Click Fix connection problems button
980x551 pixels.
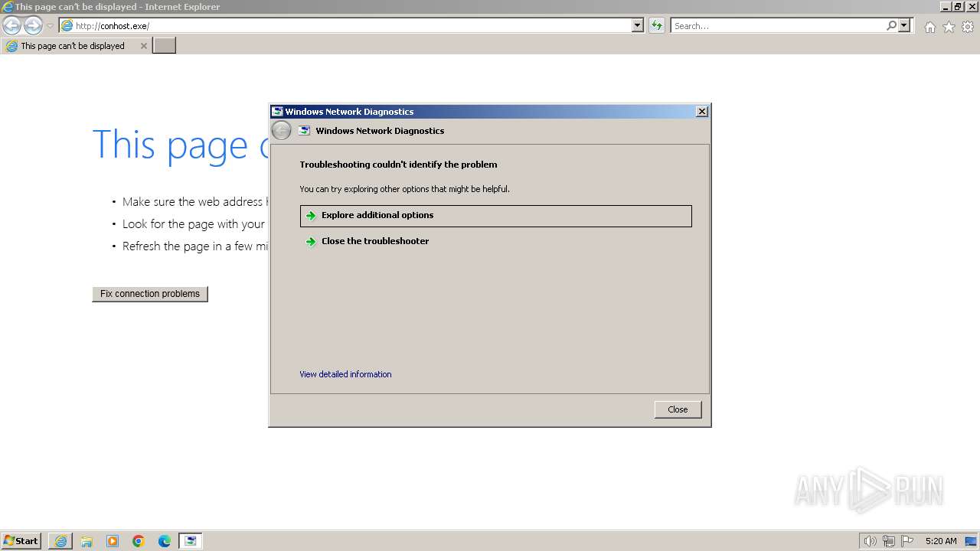coord(150,294)
